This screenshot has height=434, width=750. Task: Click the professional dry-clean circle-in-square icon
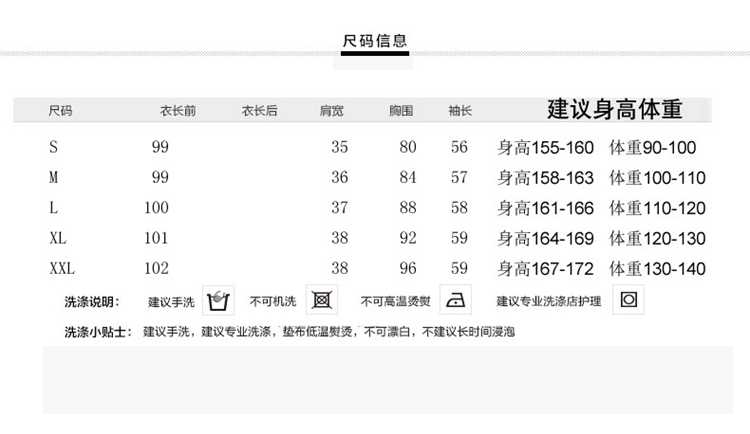pyautogui.click(x=629, y=300)
